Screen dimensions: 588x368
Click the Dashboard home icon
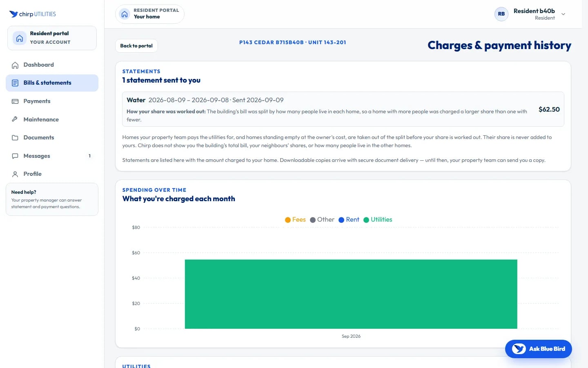coord(15,65)
